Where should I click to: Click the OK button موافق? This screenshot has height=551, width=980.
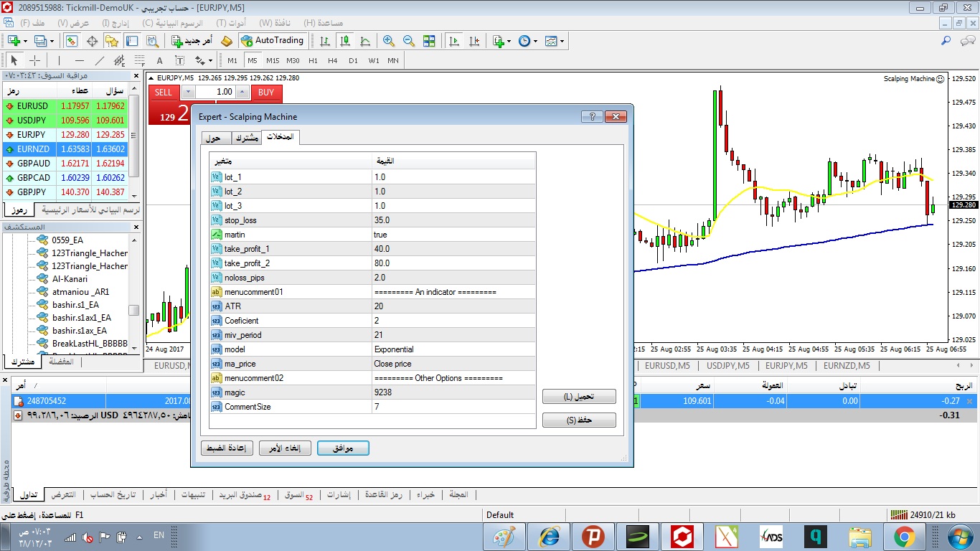[x=343, y=448]
